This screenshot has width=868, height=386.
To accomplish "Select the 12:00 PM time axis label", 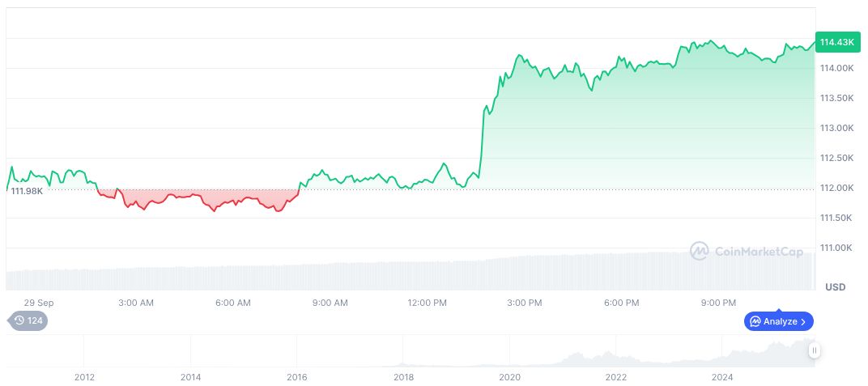I will (x=427, y=303).
